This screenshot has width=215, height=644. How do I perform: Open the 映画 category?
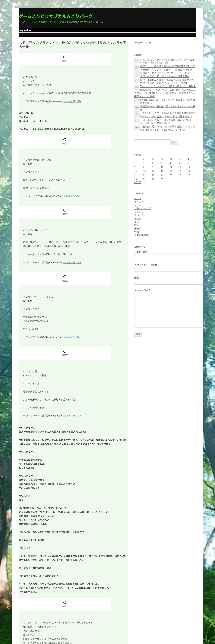click(137, 225)
